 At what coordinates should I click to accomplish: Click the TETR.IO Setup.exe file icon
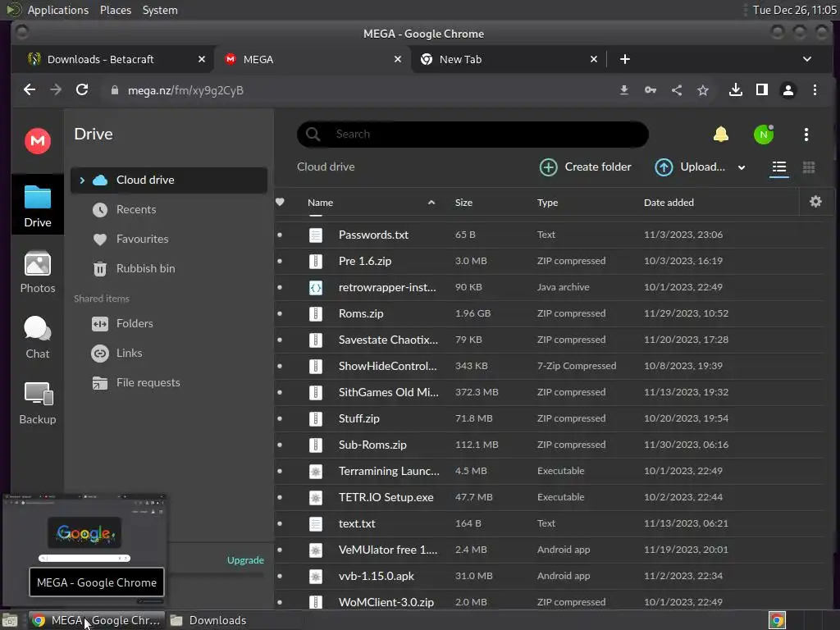point(316,497)
